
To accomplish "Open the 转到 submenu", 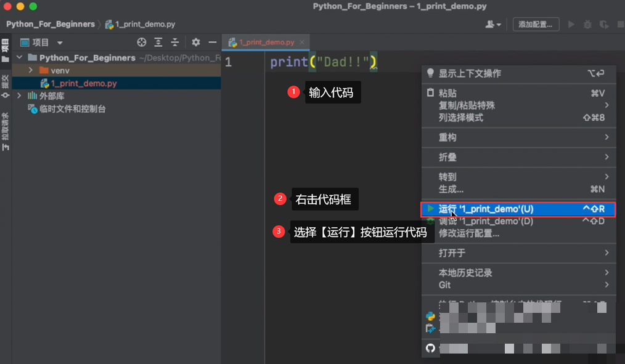I will [x=519, y=176].
